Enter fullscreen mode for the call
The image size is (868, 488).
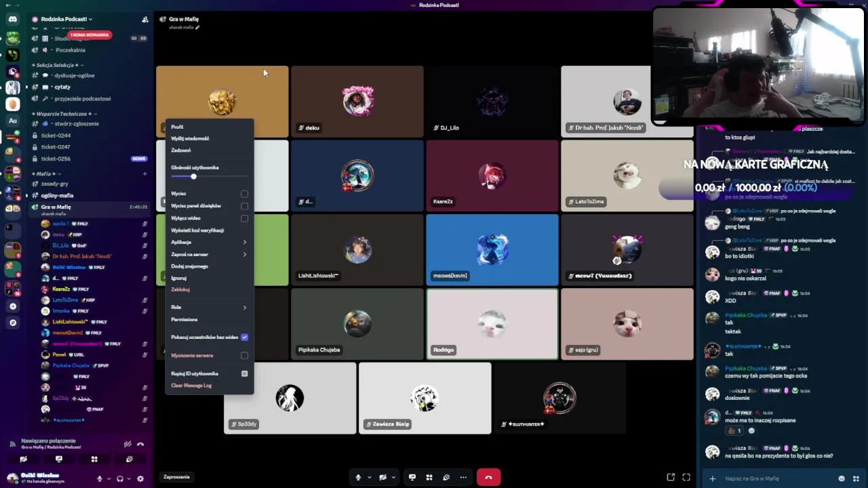[x=686, y=477]
